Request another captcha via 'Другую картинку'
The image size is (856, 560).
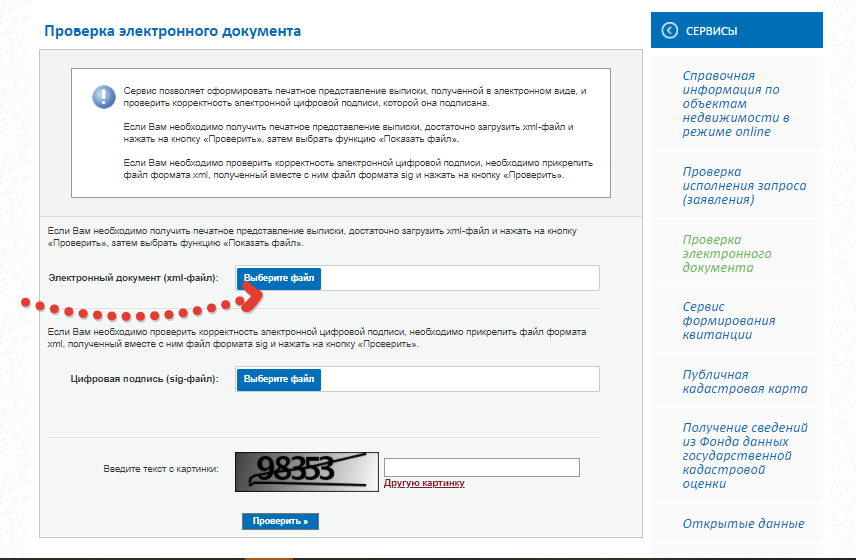point(424,484)
